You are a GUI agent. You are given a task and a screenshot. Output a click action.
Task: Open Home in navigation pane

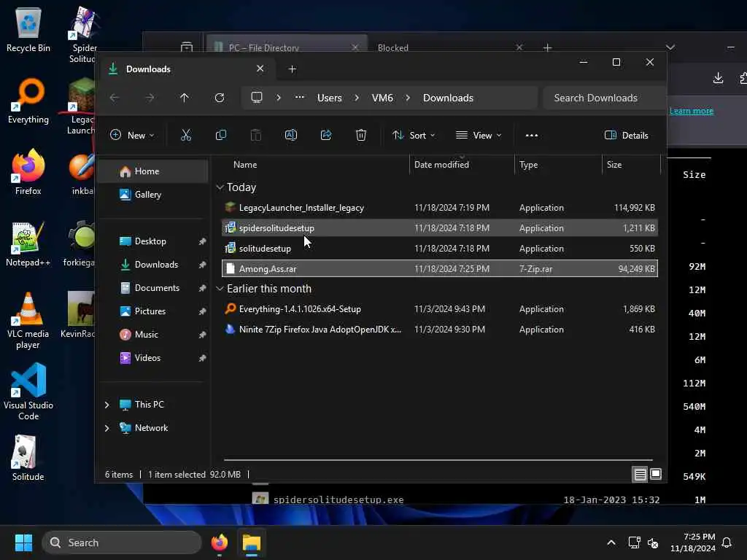[153, 171]
